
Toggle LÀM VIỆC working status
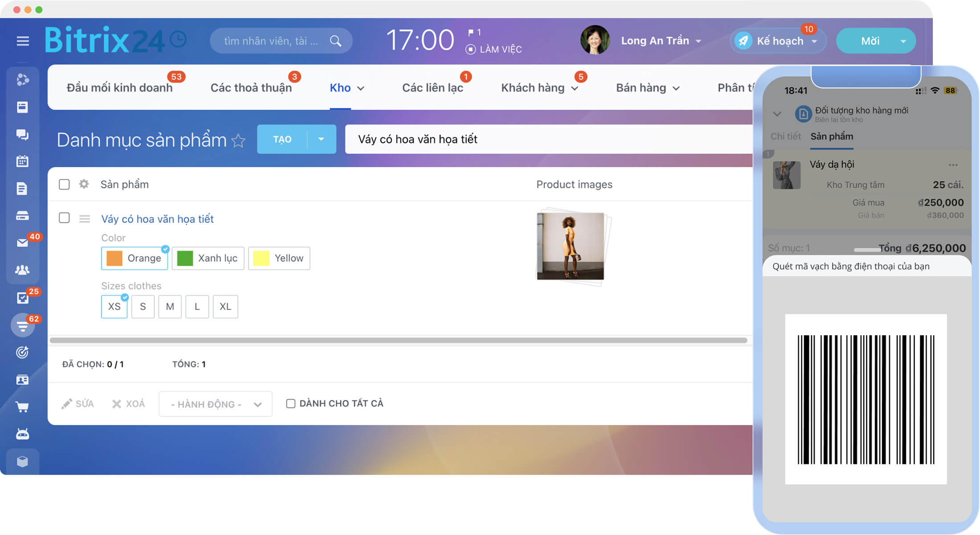[x=494, y=49]
